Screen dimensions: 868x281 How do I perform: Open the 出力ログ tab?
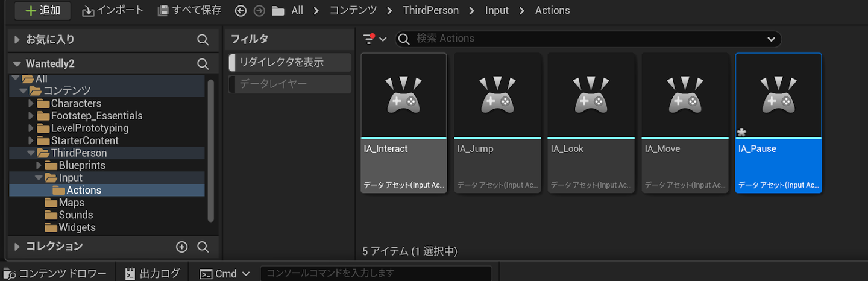153,274
